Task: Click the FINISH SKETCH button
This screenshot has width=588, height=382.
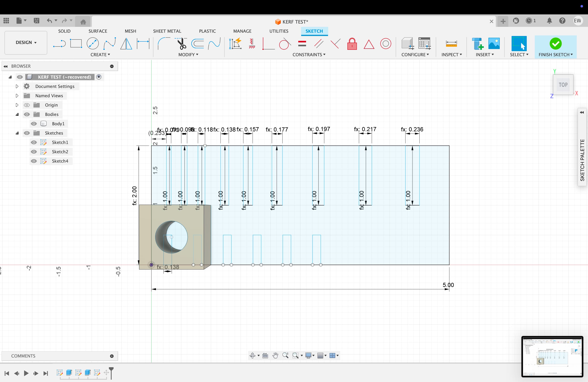Action: [x=555, y=44]
